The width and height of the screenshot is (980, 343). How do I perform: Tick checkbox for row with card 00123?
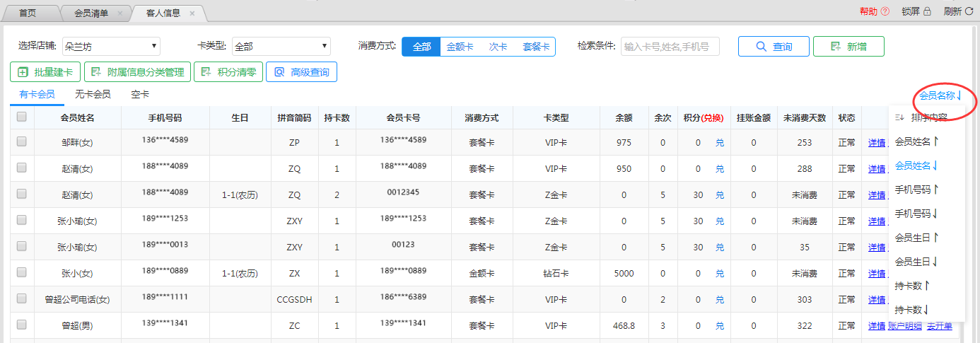pos(21,246)
